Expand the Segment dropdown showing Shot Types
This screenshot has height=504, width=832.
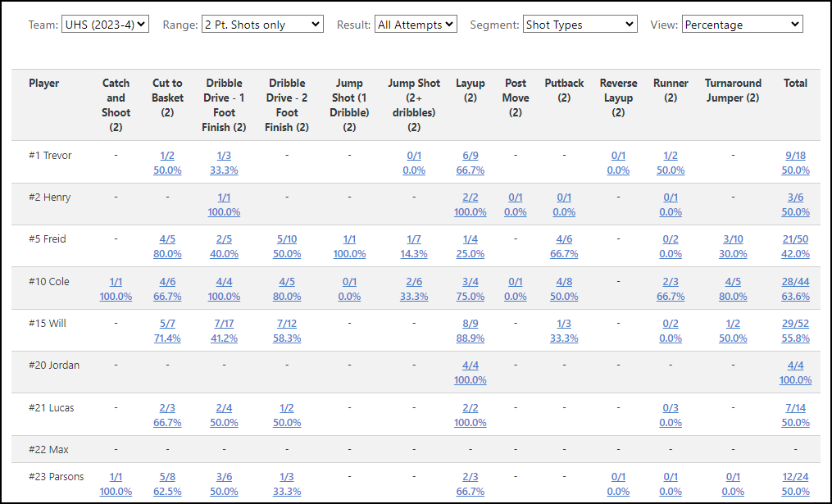(x=580, y=25)
